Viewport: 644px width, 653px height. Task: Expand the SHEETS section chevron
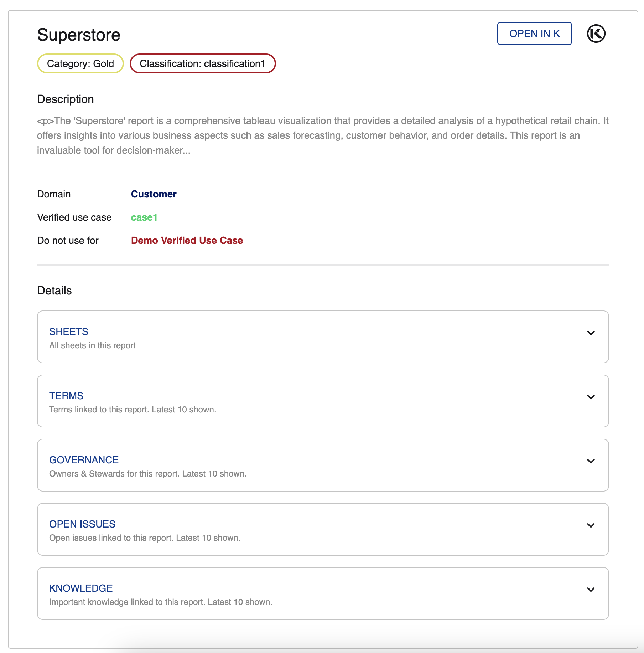[x=591, y=333]
